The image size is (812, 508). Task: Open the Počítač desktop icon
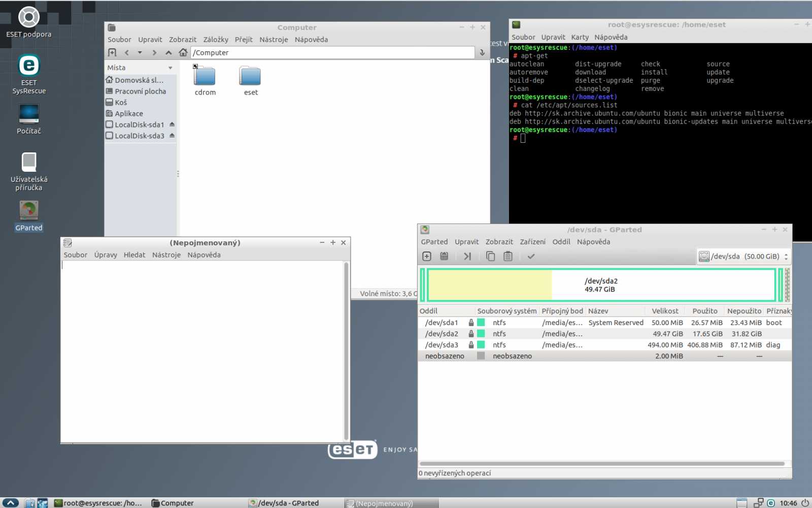[x=29, y=119]
